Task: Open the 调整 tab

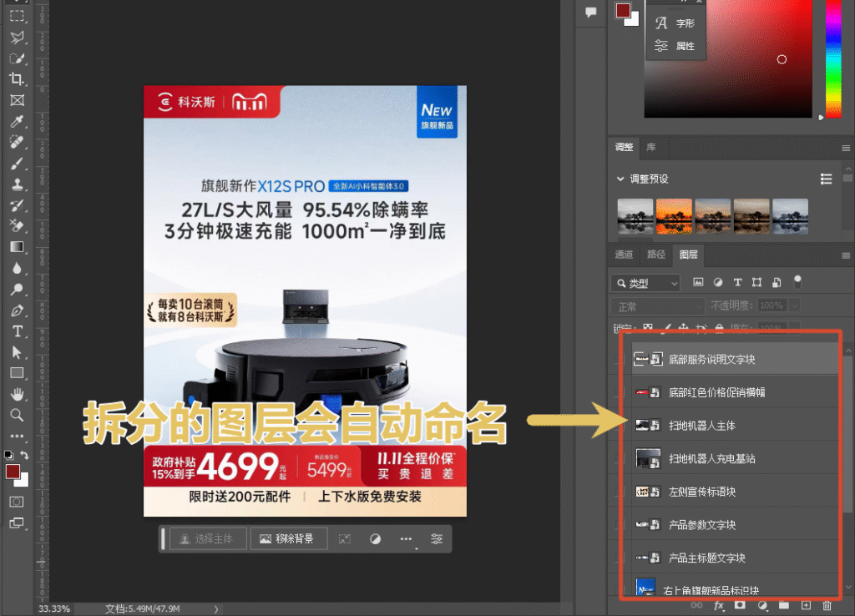Action: point(625,147)
